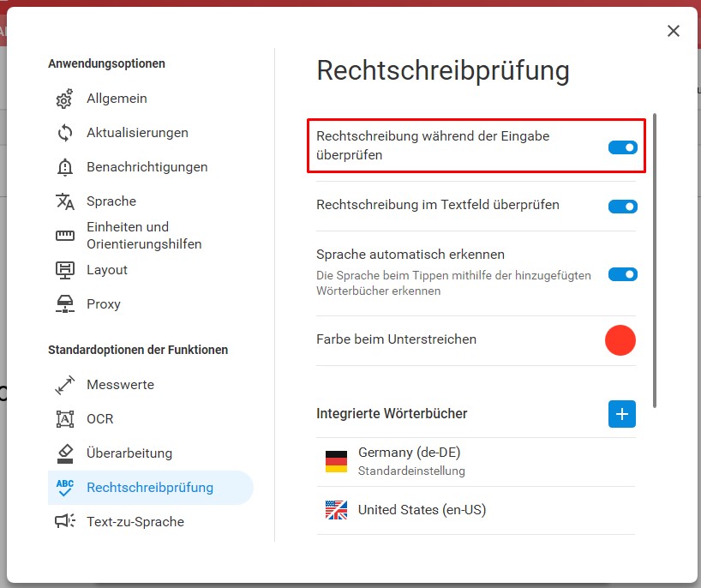Viewport: 701px width, 588px height.
Task: Disable Sprache automatisch erkennen switch
Action: (623, 274)
